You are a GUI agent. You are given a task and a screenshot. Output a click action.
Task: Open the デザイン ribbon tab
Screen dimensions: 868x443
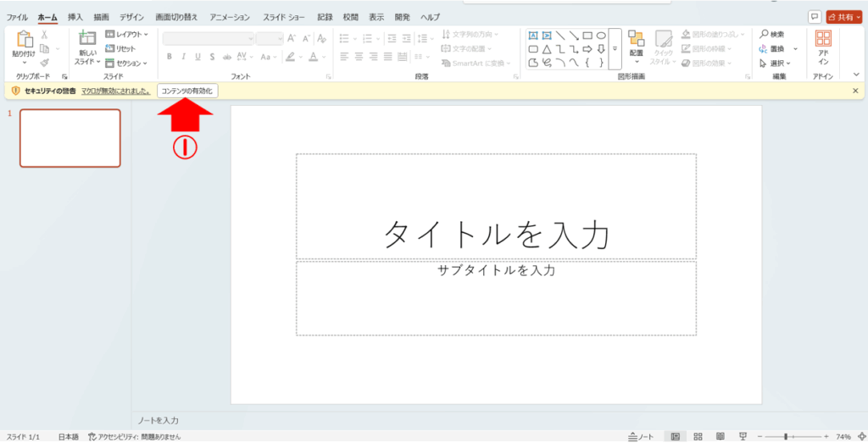click(x=131, y=17)
